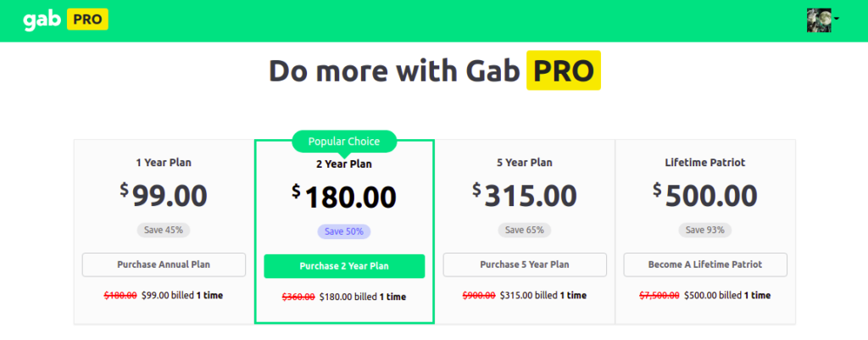Select the 1 Year Plan title
Viewport: 868px width, 340px height.
[x=164, y=163]
